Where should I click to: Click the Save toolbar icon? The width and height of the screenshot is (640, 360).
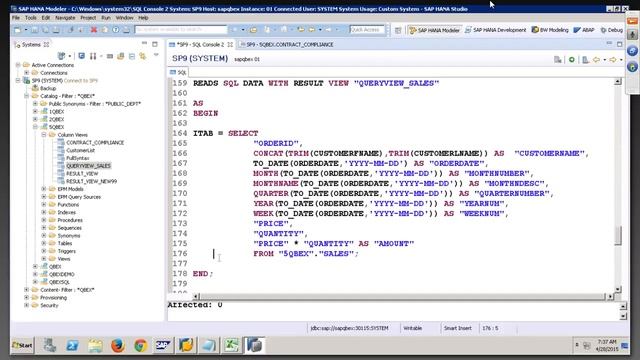[35, 30]
